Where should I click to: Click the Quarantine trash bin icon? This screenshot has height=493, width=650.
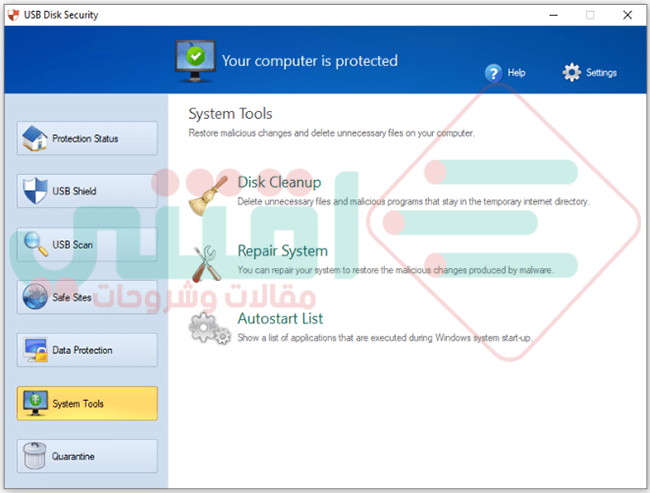(35, 455)
